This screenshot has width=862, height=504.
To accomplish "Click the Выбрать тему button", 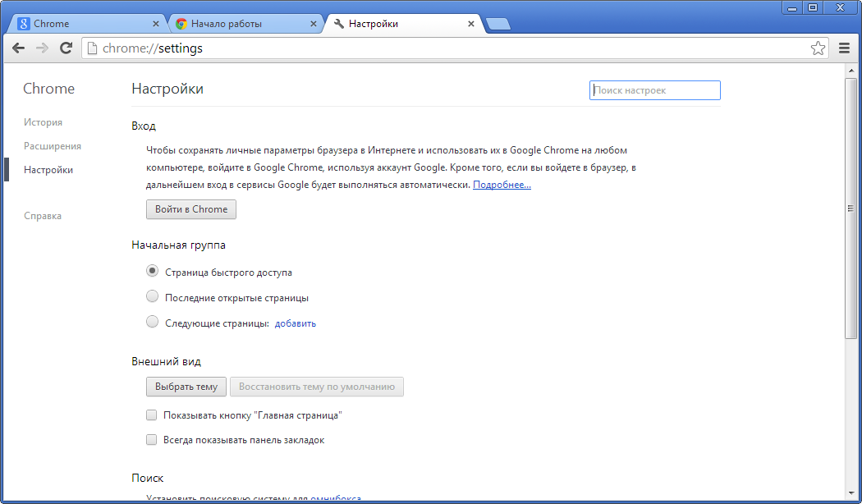I will (186, 387).
